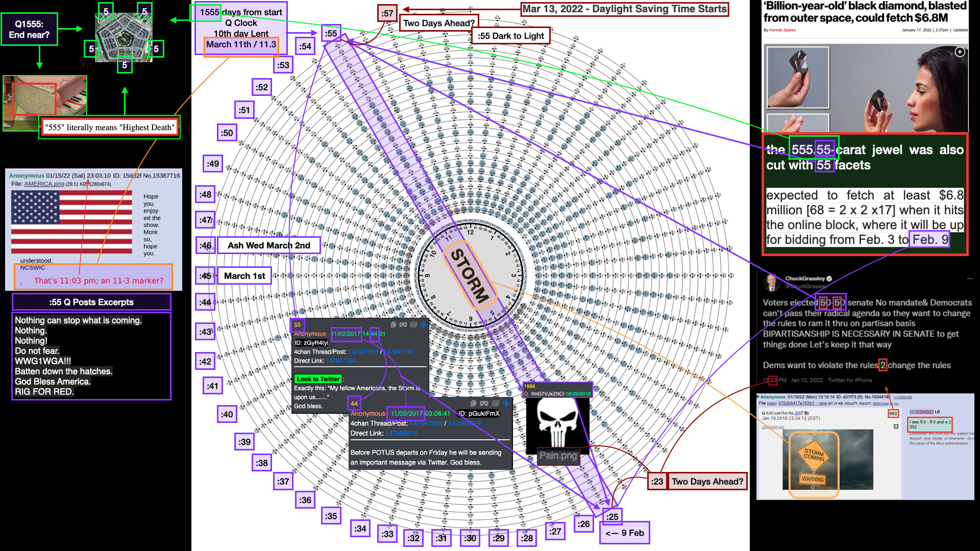Click the Ash Wed March 2nd label

pos(269,245)
